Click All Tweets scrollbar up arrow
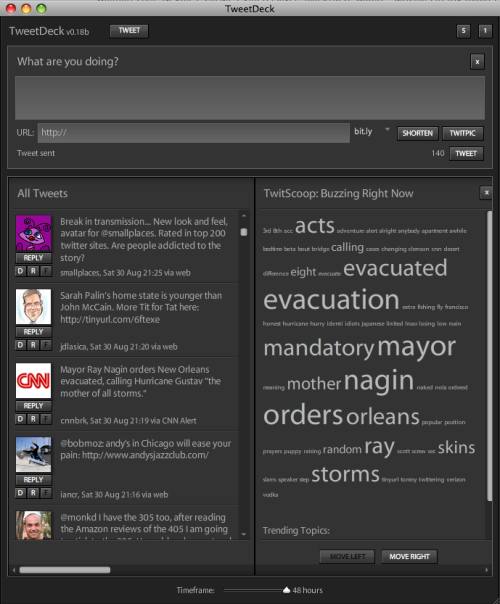This screenshot has width=500, height=604. [243, 216]
